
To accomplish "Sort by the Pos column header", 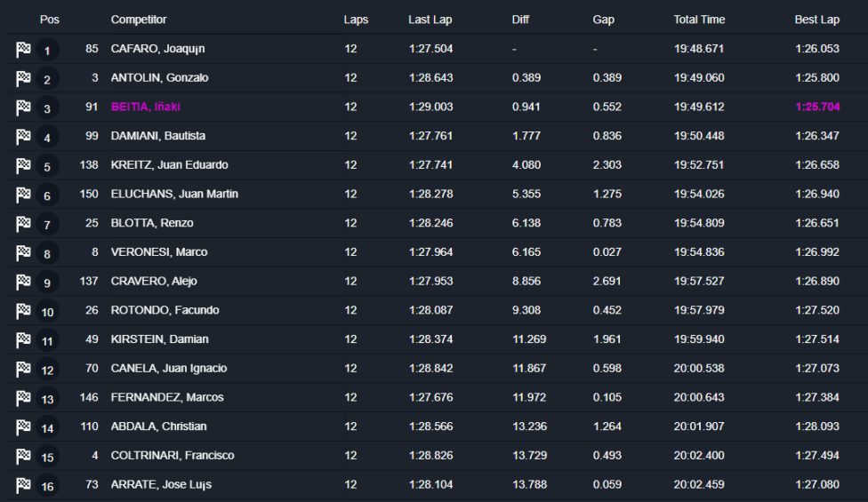I will point(49,20).
